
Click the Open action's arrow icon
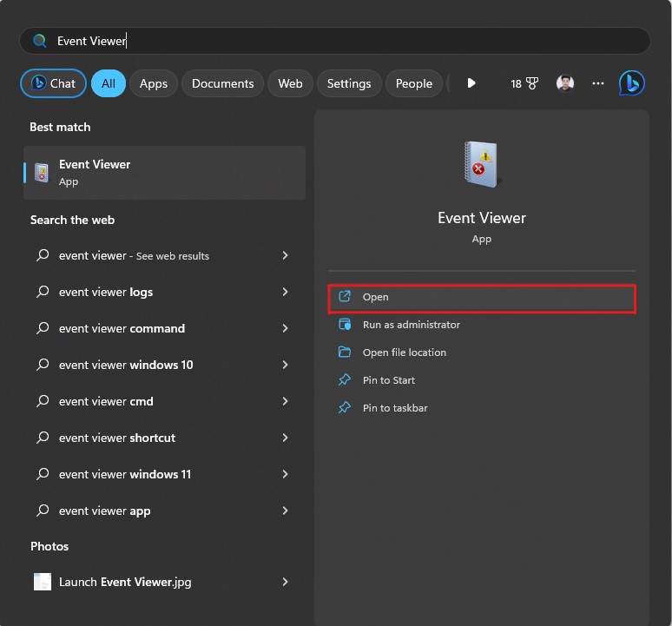[x=345, y=297]
